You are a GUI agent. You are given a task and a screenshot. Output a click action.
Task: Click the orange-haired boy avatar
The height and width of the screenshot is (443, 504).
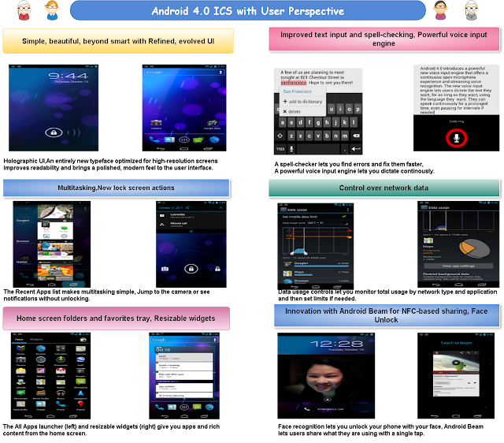(52, 10)
